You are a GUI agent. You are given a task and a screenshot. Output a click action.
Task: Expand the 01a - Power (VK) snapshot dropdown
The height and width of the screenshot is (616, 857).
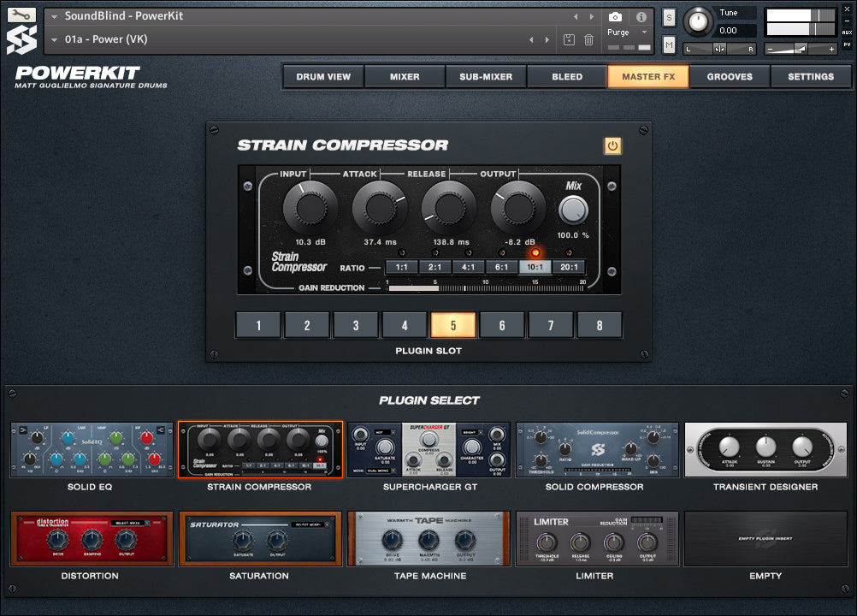[x=54, y=40]
